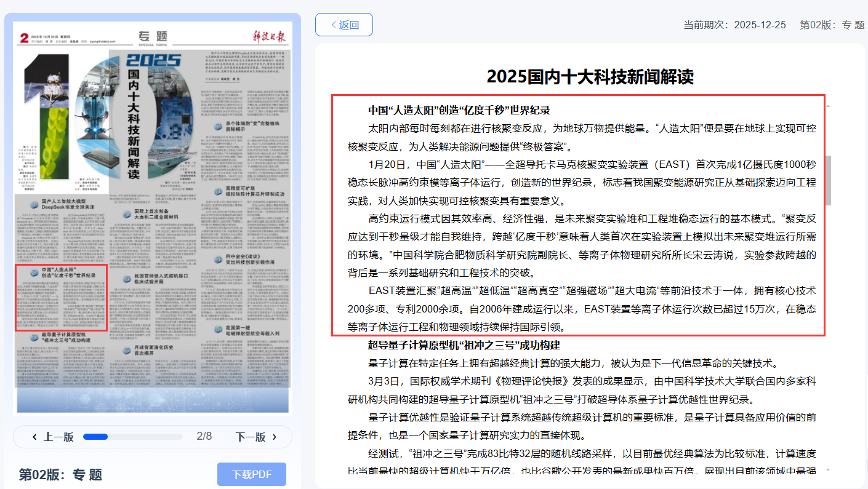Download this page using the 下载PDF button

[251, 474]
